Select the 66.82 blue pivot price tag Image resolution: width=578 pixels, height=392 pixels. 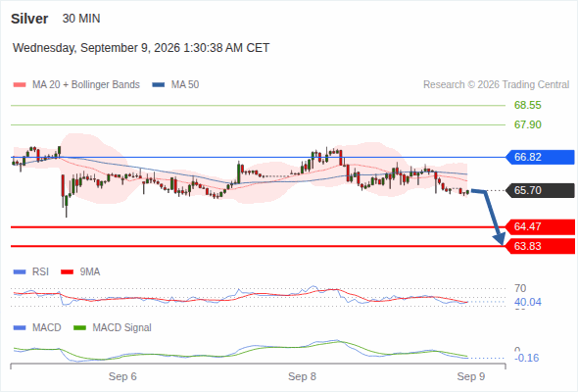click(540, 157)
